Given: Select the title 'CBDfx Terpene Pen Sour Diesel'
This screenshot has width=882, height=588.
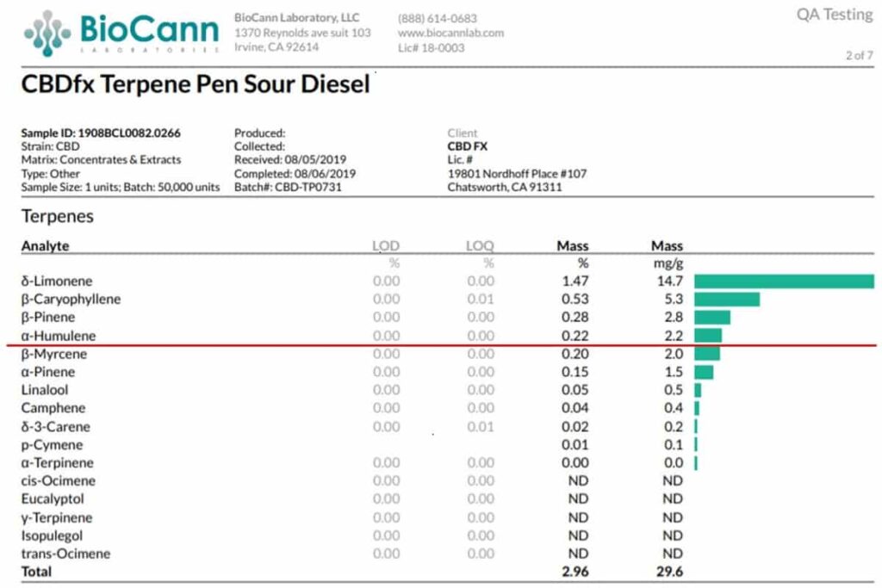Looking at the screenshot, I should (x=196, y=84).
